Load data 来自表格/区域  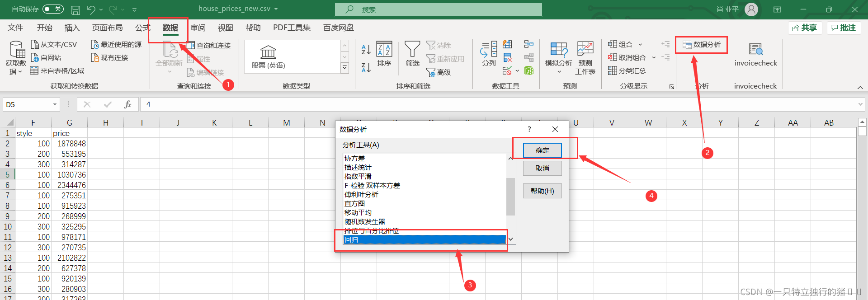(x=57, y=70)
